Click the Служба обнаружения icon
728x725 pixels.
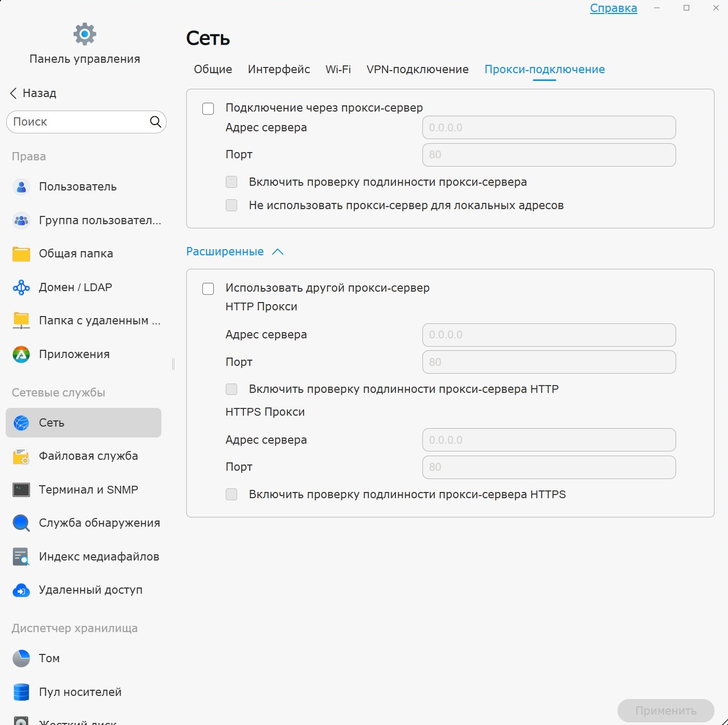pyautogui.click(x=21, y=523)
